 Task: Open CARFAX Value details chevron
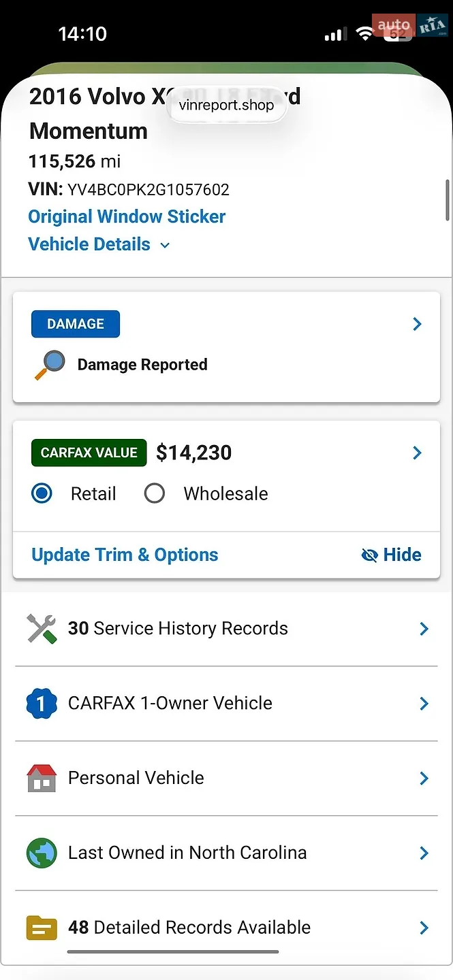pyautogui.click(x=418, y=453)
